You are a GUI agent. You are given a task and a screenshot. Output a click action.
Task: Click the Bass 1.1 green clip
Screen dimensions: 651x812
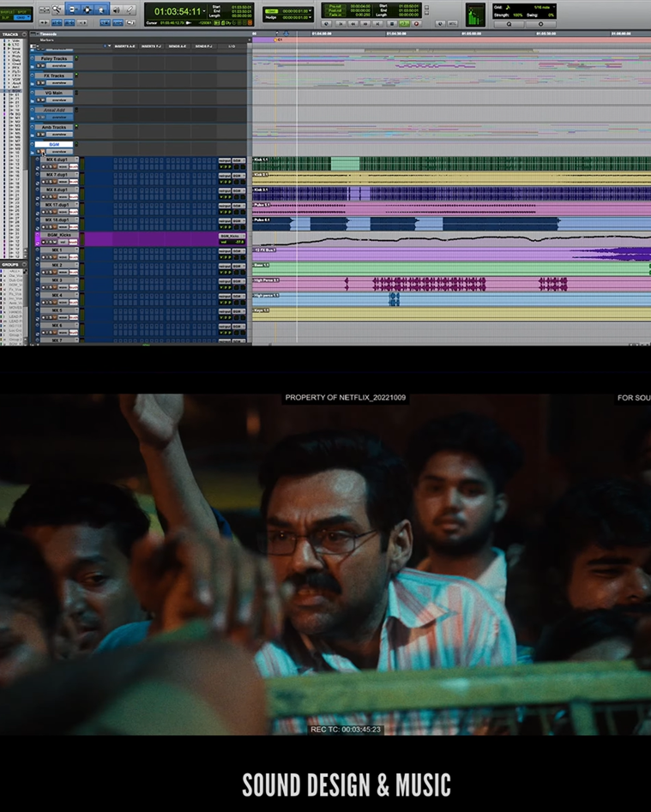pyautogui.click(x=450, y=268)
